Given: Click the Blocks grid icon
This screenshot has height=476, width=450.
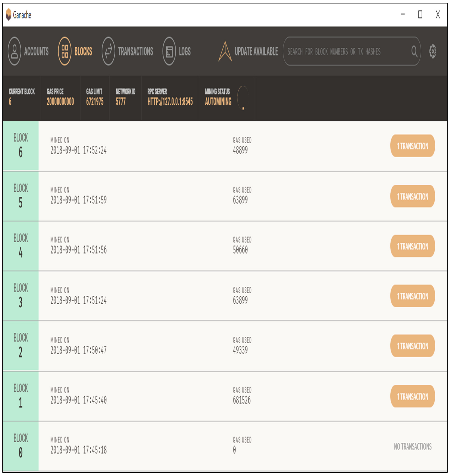Looking at the screenshot, I should pos(65,51).
